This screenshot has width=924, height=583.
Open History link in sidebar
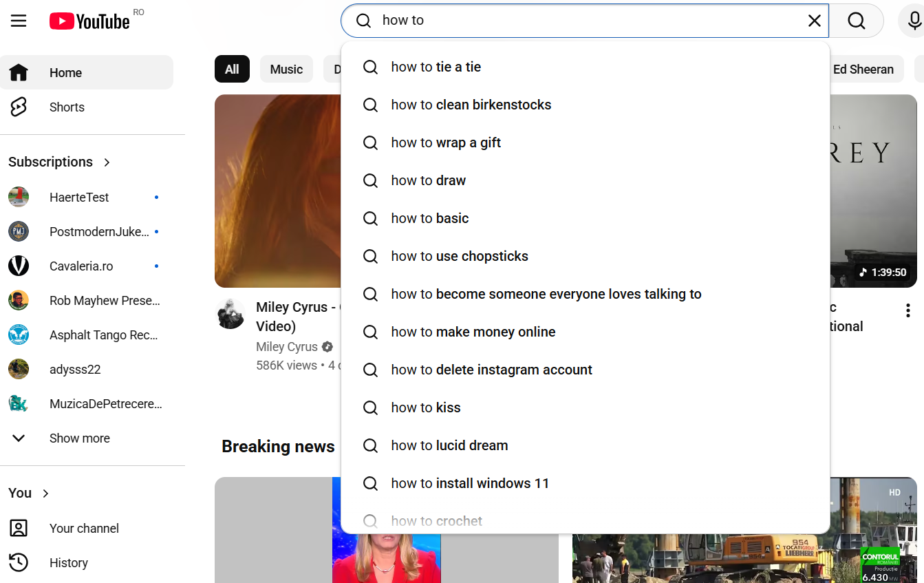pos(87,562)
